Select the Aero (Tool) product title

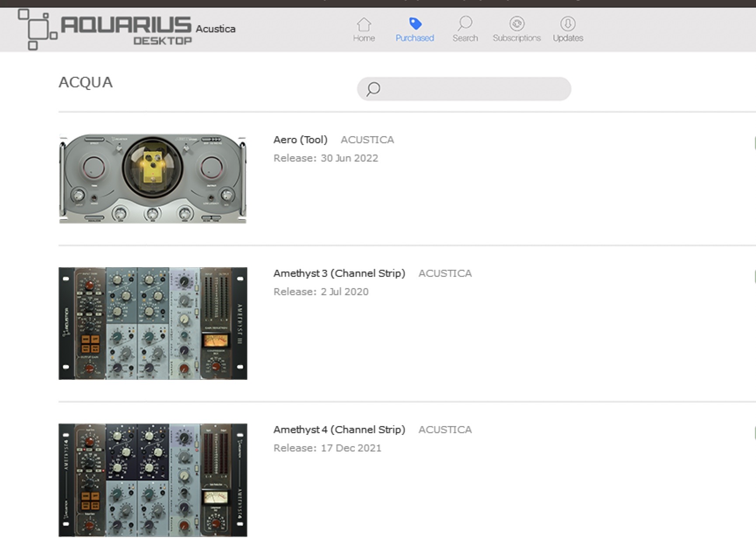coord(300,140)
